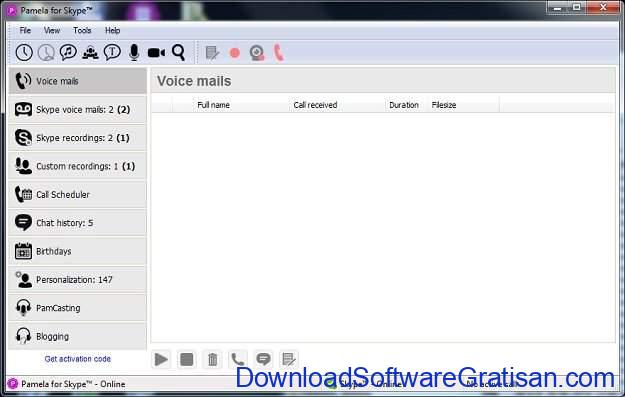Follow the Get activation code link
Viewport: 625px width, 397px height.
[78, 359]
